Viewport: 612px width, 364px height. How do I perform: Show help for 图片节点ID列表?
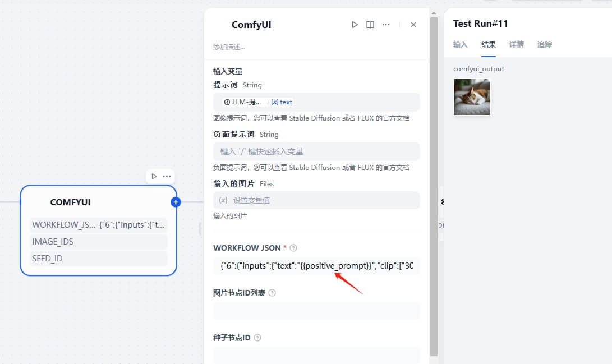(273, 293)
